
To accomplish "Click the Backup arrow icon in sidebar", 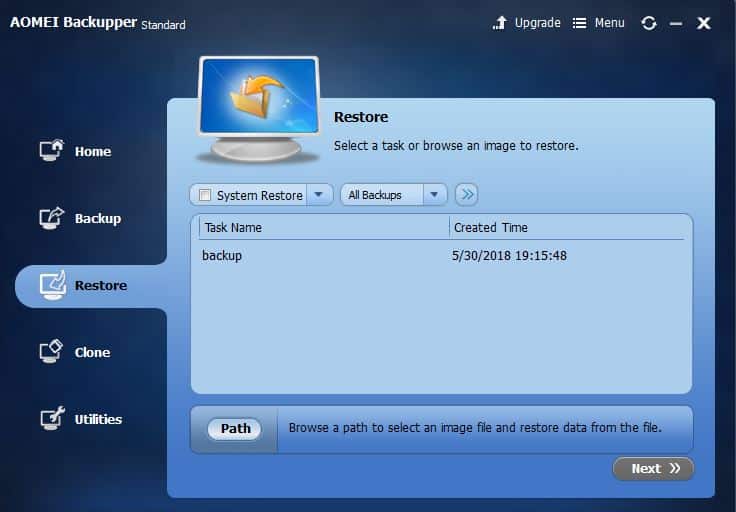I will [x=51, y=218].
